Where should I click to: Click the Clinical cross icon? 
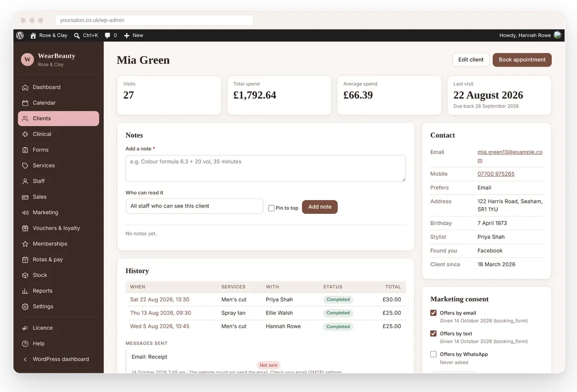(x=25, y=134)
